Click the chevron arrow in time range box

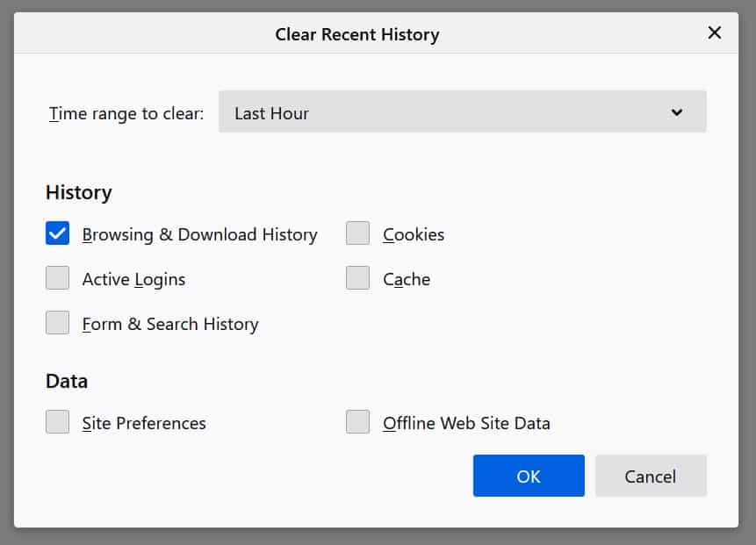[x=676, y=112]
